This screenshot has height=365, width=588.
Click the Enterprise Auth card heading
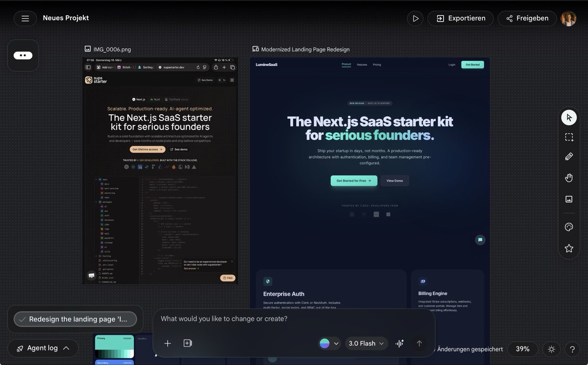point(284,294)
